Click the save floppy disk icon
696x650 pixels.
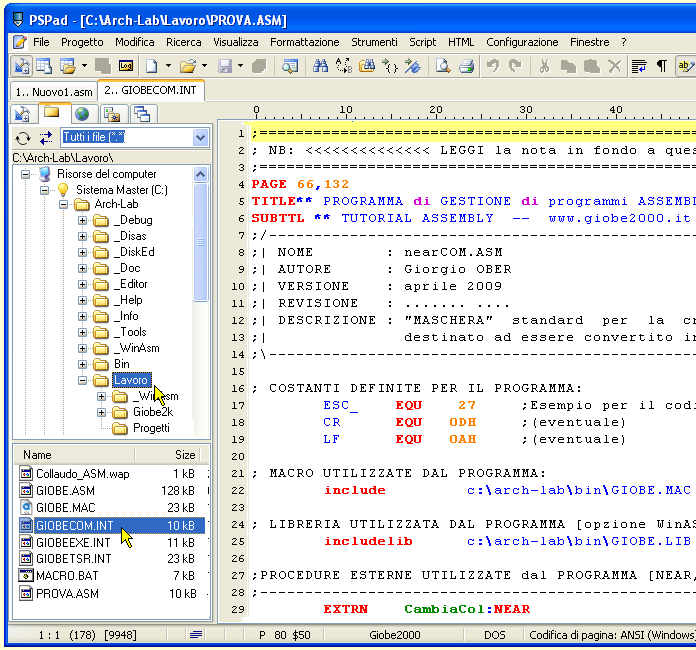coord(225,67)
